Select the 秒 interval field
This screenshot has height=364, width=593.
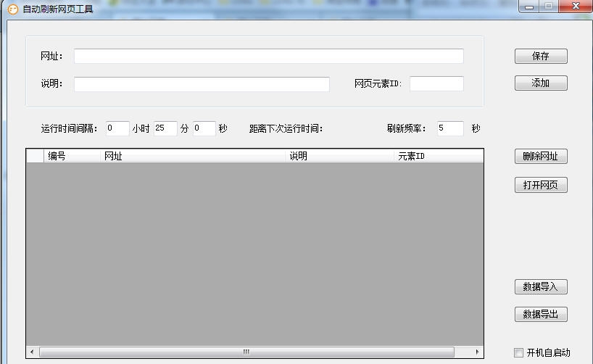204,128
